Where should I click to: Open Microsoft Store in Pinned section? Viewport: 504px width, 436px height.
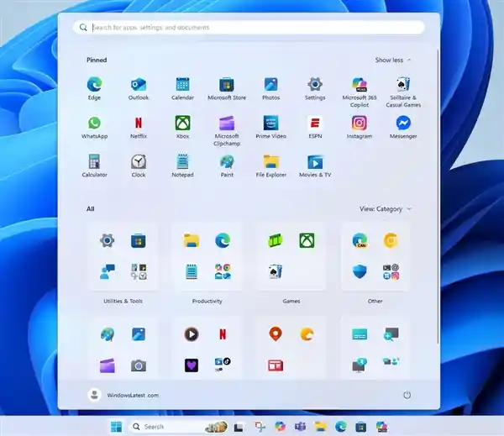pos(227,89)
